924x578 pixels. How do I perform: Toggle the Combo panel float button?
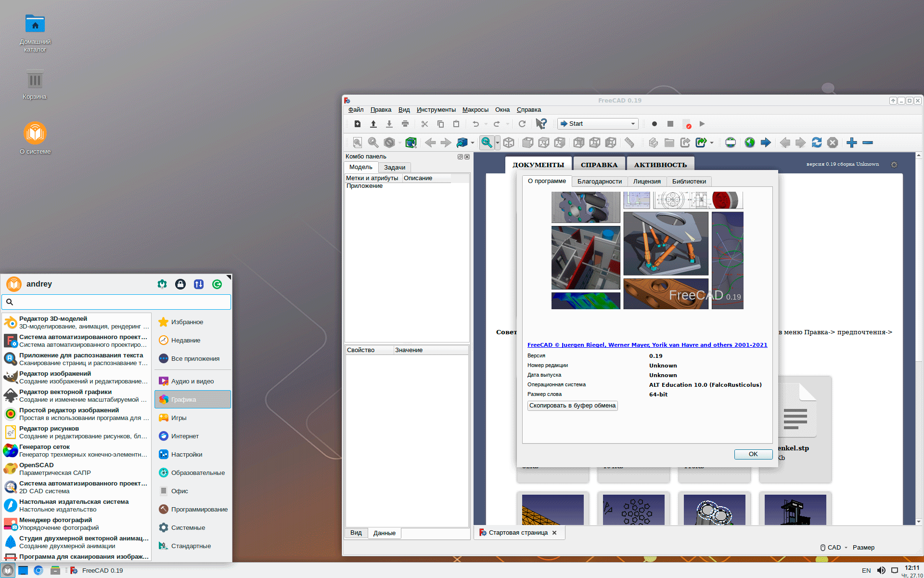click(460, 157)
